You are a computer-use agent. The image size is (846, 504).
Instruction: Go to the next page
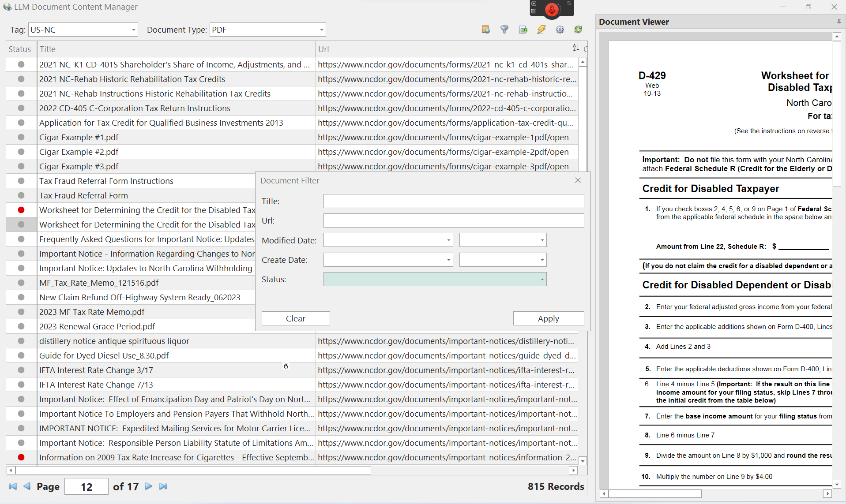coord(149,486)
